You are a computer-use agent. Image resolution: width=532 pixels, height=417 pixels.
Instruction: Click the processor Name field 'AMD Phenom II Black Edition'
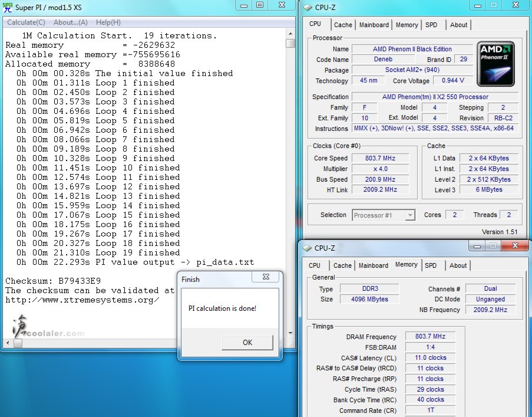pos(412,49)
